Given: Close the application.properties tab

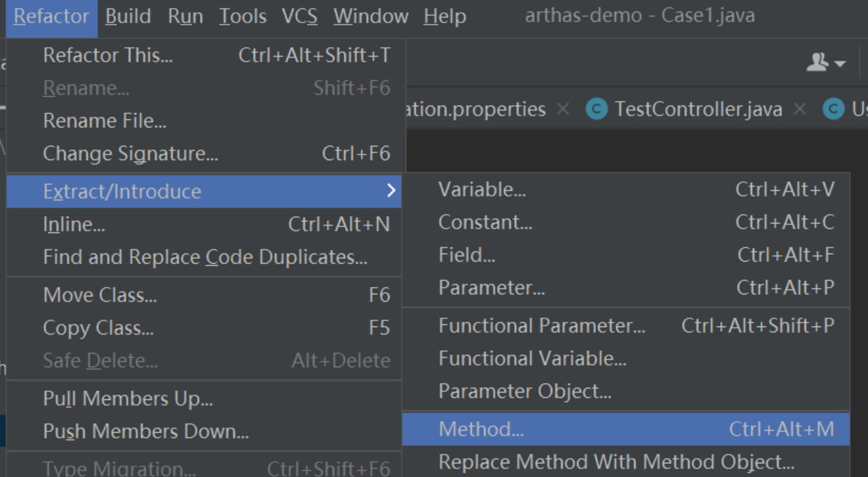Looking at the screenshot, I should [x=563, y=109].
